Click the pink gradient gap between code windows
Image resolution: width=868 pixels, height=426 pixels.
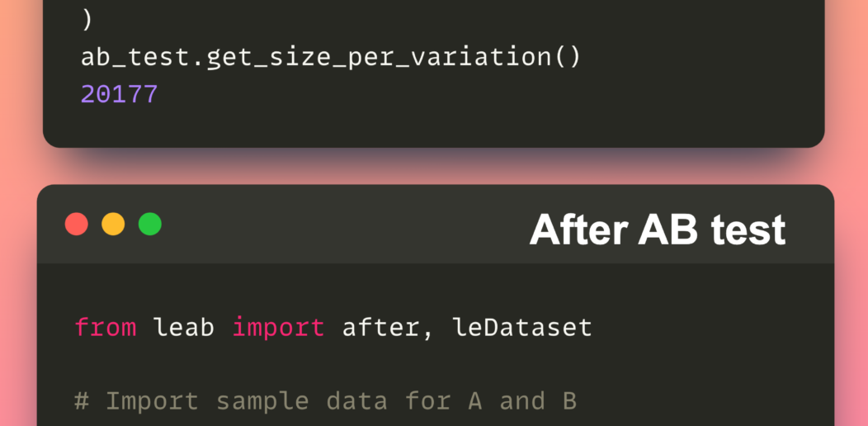(x=434, y=166)
